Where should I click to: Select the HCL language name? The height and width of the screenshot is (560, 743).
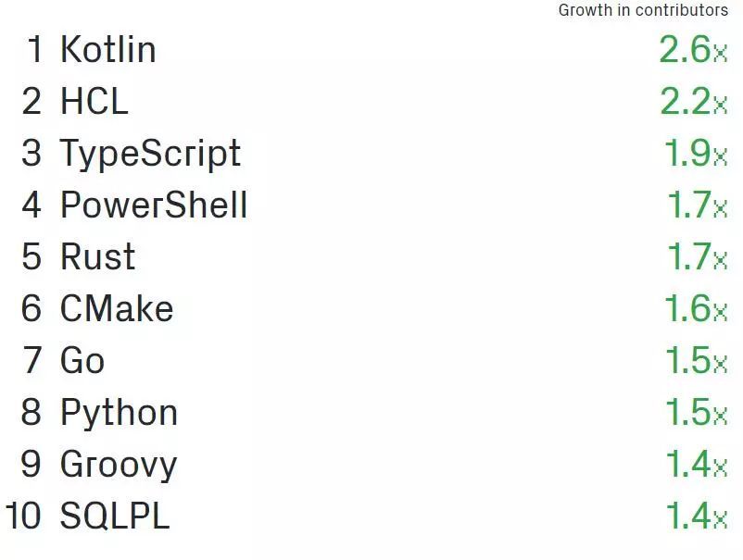[x=94, y=101]
